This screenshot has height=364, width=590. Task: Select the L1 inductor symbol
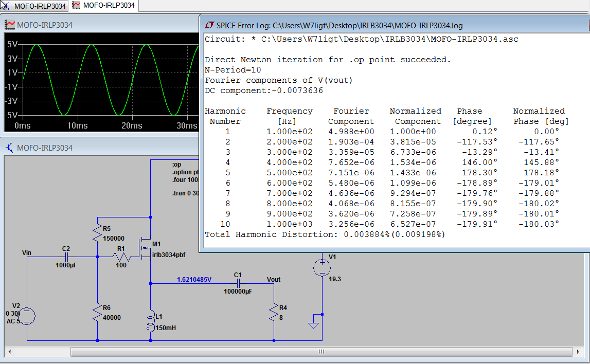click(x=151, y=320)
